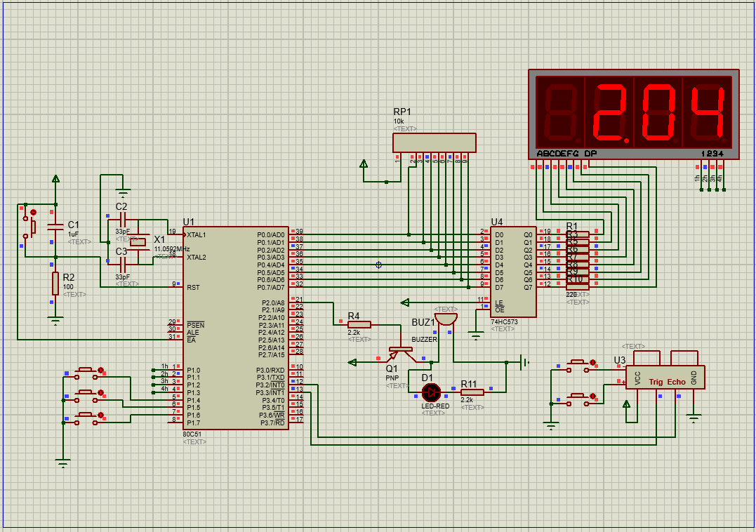Select the ground symbol below the U3 push buttons
The width and height of the screenshot is (756, 532).
pos(551,426)
